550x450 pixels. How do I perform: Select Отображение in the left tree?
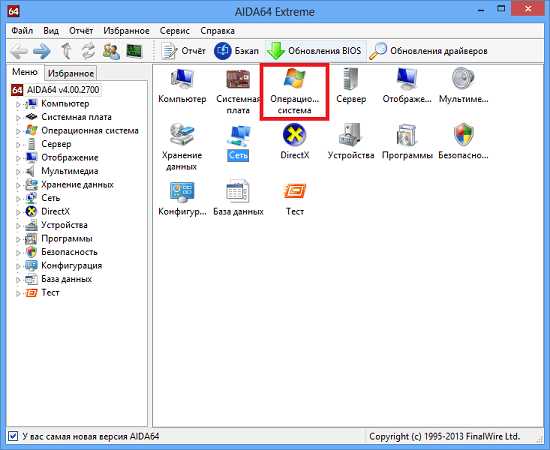coord(70,157)
